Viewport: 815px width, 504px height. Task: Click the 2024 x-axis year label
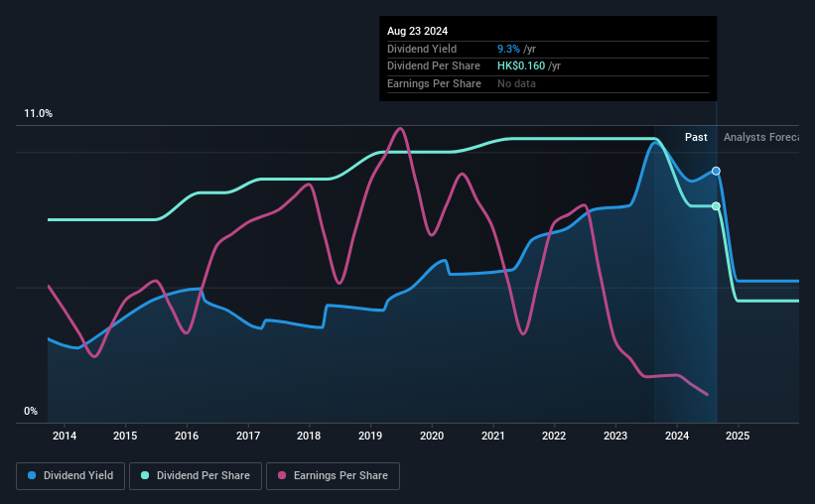677,436
